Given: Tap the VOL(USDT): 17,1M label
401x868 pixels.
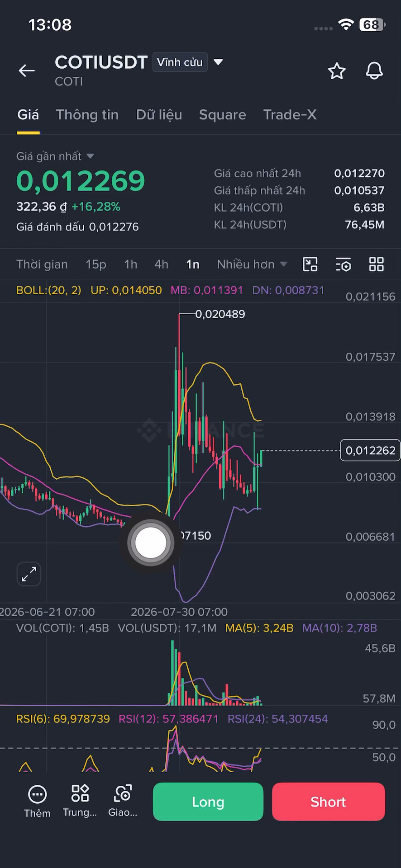Looking at the screenshot, I should pos(167,628).
